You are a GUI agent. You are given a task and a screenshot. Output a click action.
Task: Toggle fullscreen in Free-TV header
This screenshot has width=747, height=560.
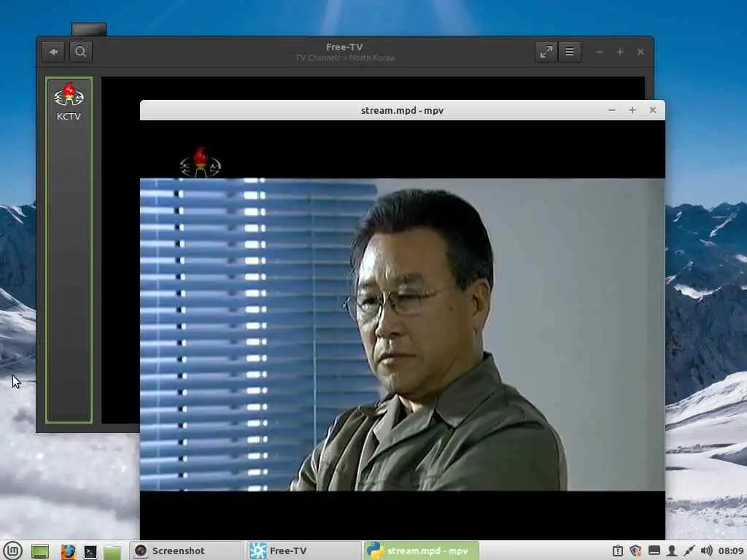pos(546,52)
